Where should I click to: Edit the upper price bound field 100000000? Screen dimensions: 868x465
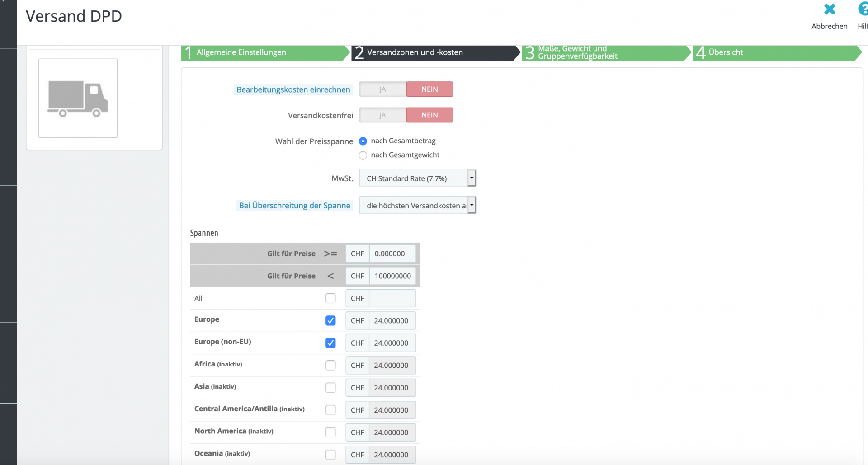pyautogui.click(x=392, y=276)
